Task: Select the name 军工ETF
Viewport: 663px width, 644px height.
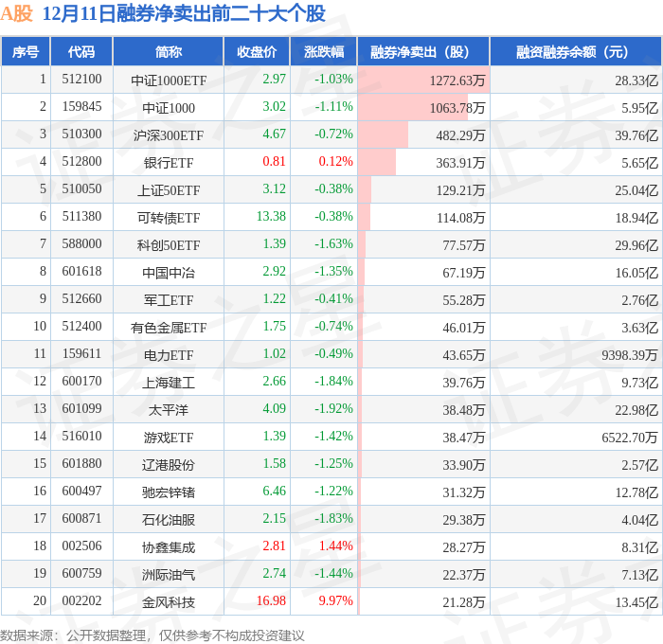Action: [169, 300]
